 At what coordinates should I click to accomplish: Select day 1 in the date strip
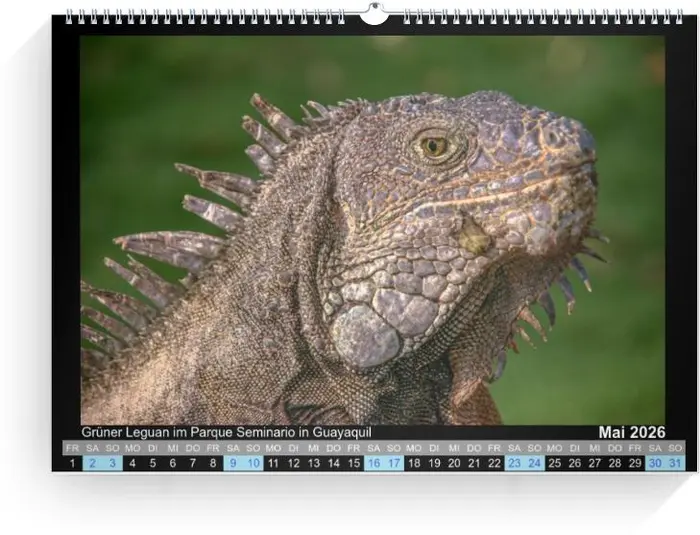pyautogui.click(x=72, y=463)
